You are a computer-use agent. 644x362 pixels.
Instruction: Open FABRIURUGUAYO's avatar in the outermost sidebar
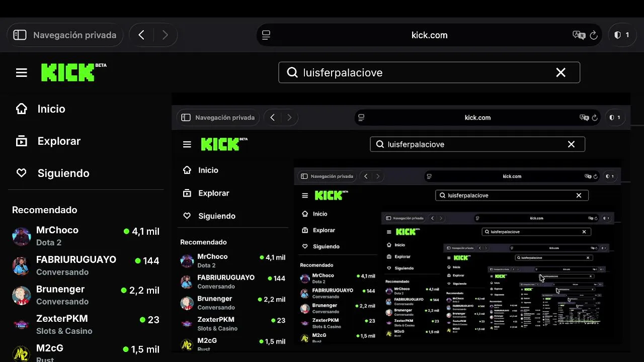22,266
